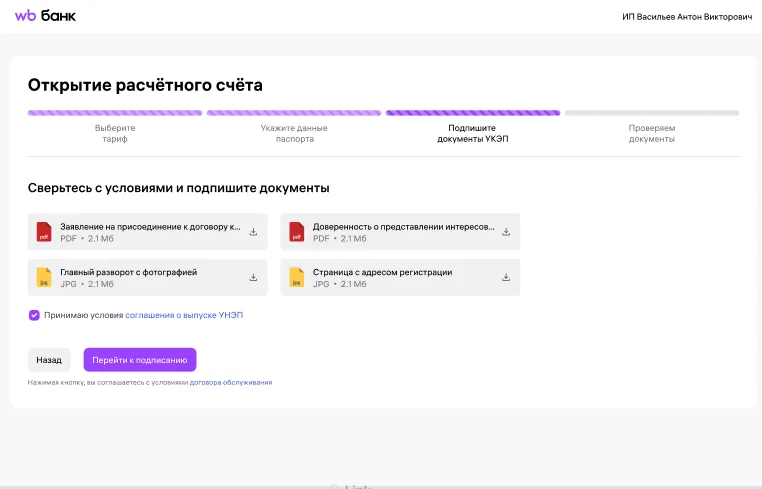This screenshot has height=489, width=762.
Task: Click the WB Банк logo
Action: (45, 16)
